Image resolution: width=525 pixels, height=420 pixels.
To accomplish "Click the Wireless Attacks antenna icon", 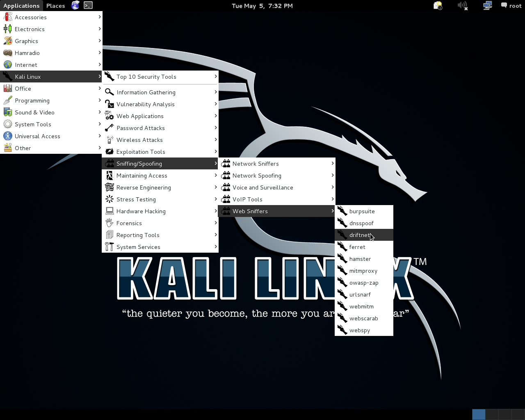I will click(110, 140).
